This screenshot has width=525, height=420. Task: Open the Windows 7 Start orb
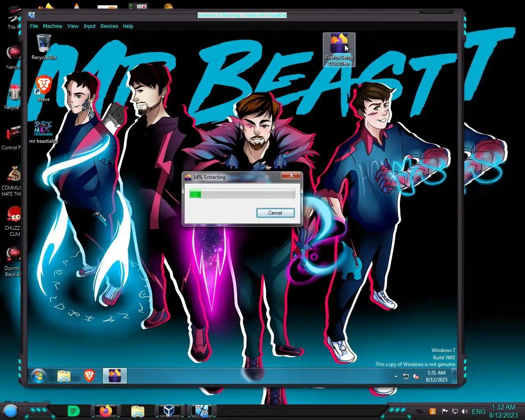pos(39,376)
